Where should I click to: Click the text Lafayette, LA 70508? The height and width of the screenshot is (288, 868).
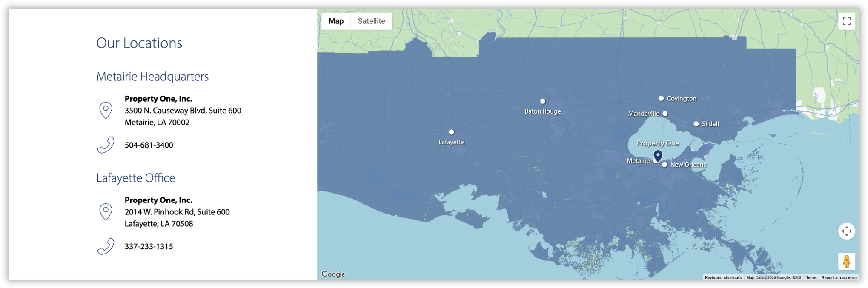(x=159, y=224)
